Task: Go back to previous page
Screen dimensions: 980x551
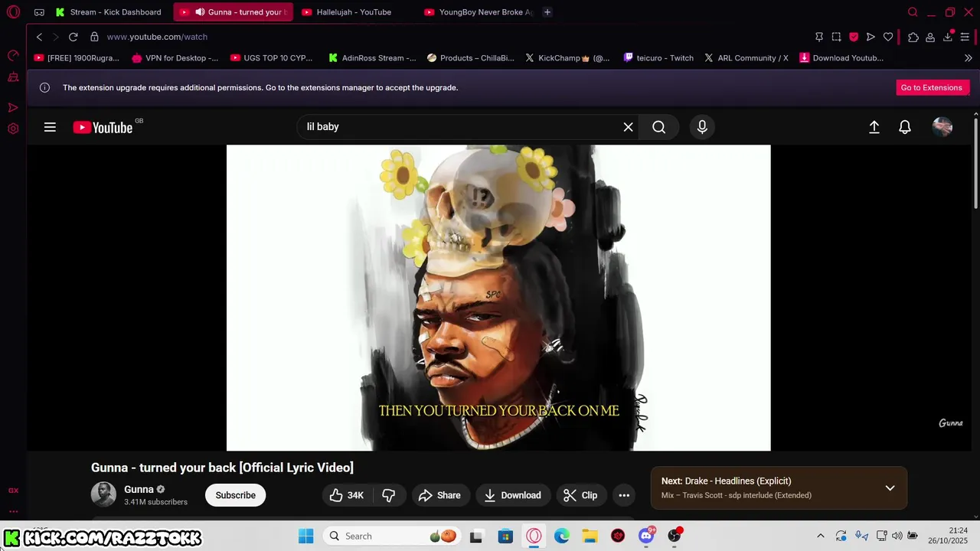Action: [39, 37]
